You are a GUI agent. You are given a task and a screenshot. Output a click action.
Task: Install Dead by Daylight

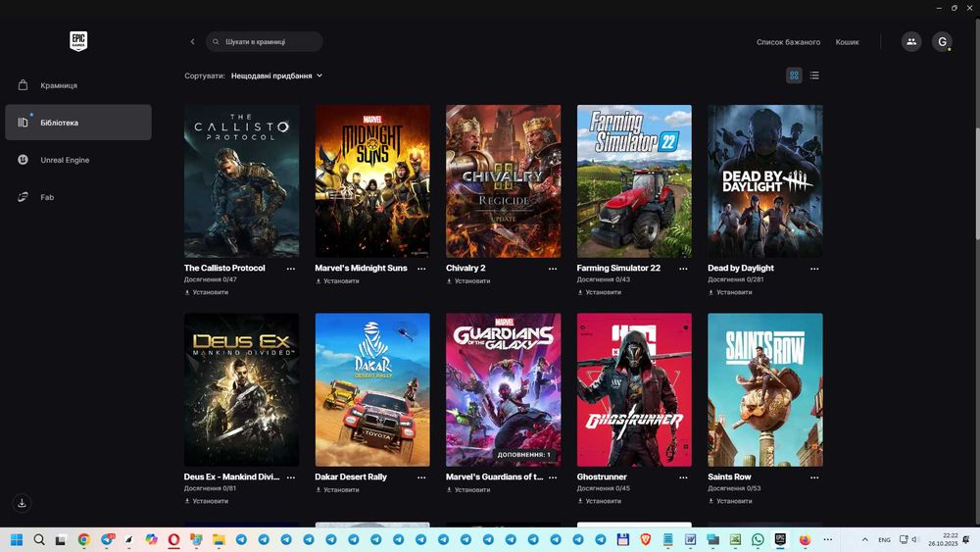click(730, 292)
